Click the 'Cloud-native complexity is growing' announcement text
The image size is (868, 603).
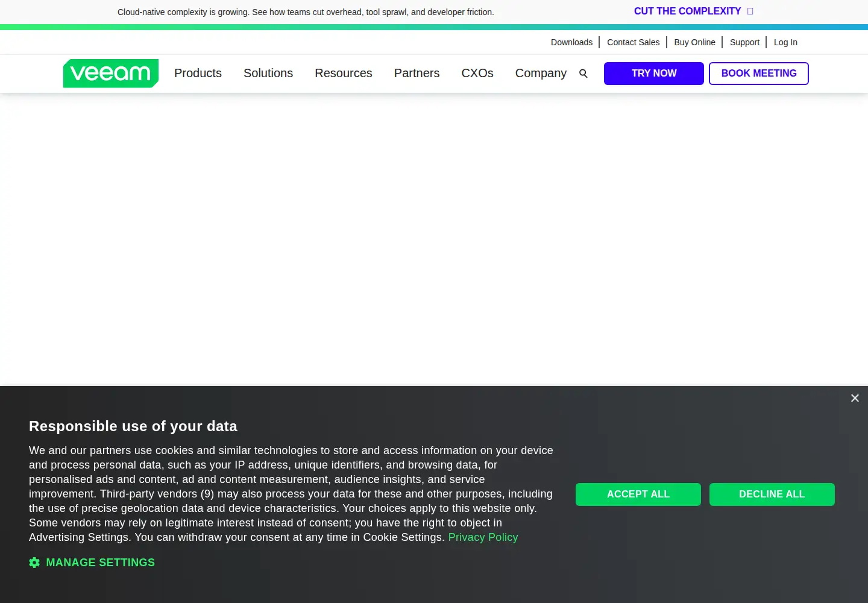click(306, 12)
